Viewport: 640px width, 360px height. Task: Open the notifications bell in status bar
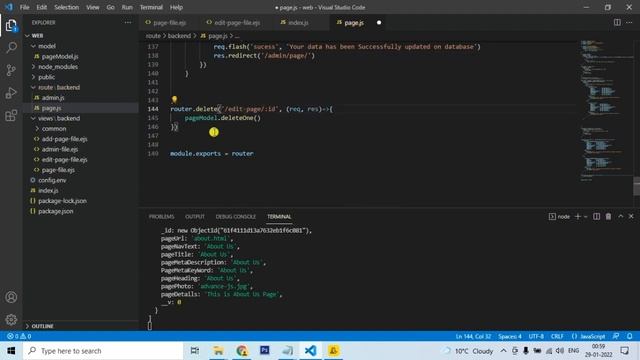629,336
